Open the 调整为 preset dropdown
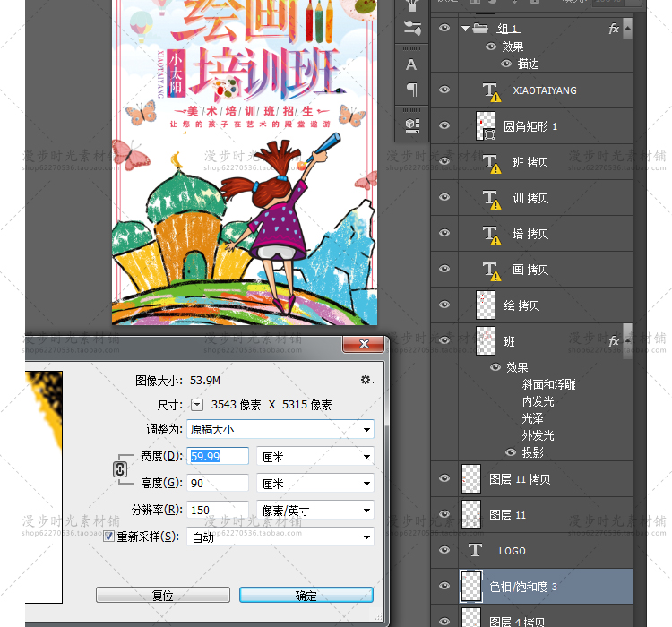672x627 pixels. click(280, 429)
